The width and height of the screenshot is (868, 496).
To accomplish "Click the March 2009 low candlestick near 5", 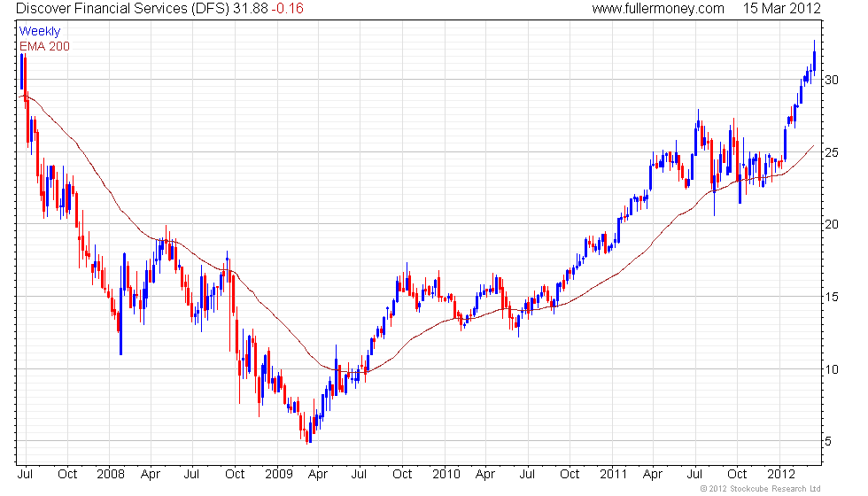I will tap(307, 435).
